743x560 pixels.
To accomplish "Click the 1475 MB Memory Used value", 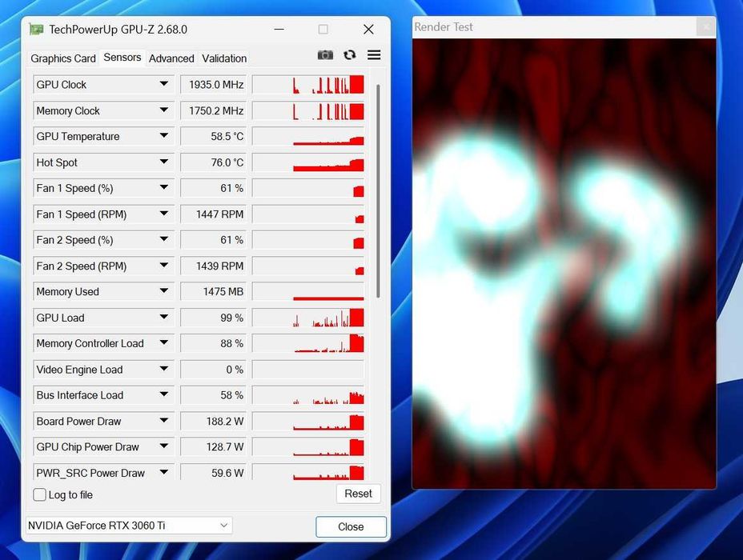I will (213, 291).
